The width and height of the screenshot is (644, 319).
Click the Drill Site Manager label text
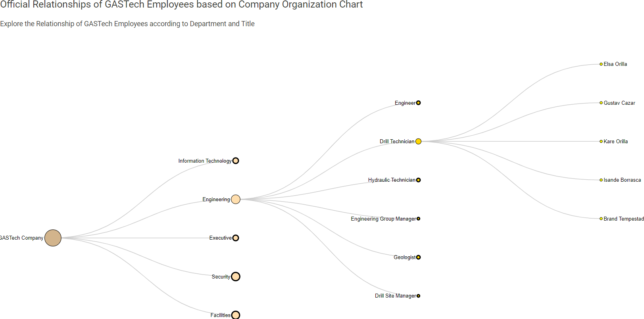[x=395, y=296]
